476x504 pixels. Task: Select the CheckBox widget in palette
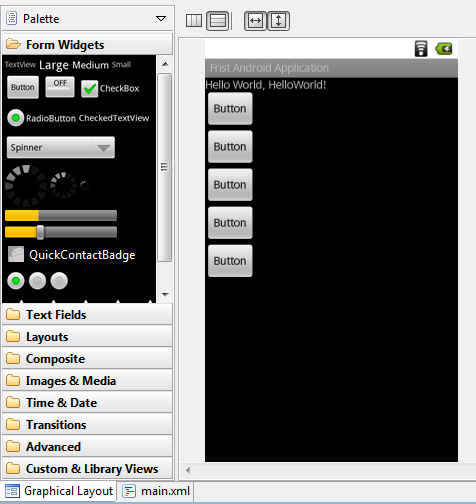click(x=110, y=88)
